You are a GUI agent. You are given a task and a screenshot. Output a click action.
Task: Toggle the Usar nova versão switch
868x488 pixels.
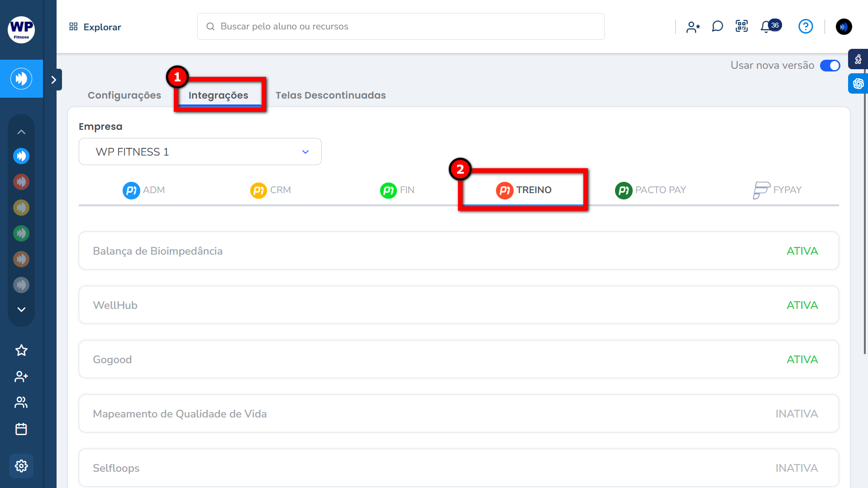830,66
